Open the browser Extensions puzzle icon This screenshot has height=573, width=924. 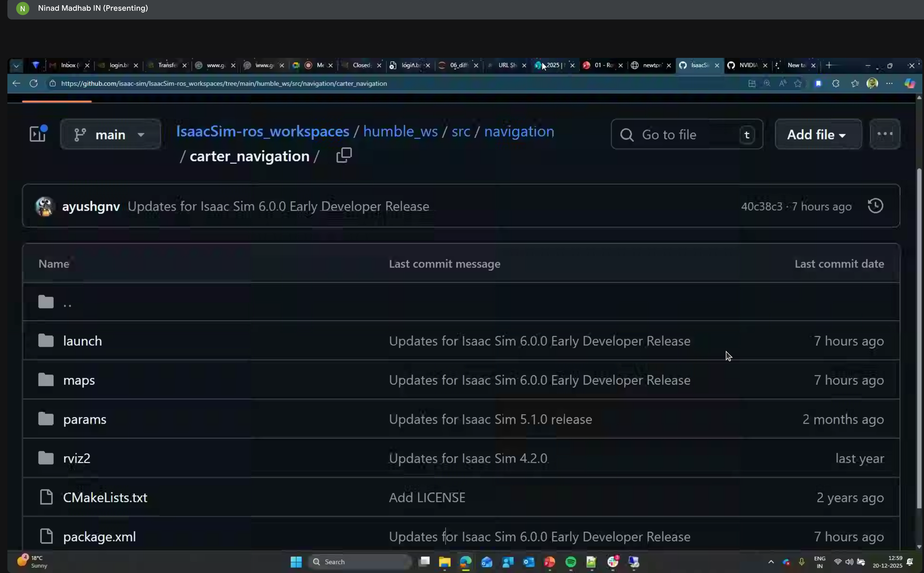836,84
